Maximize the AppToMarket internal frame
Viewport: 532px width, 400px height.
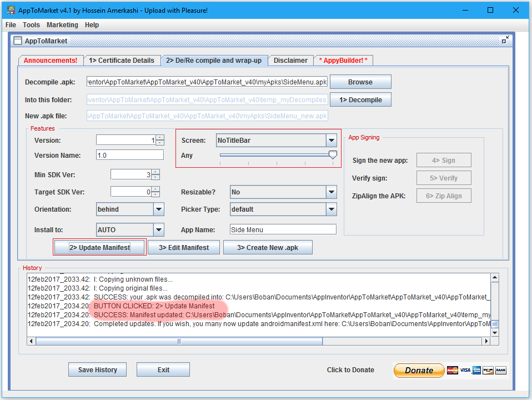505,40
